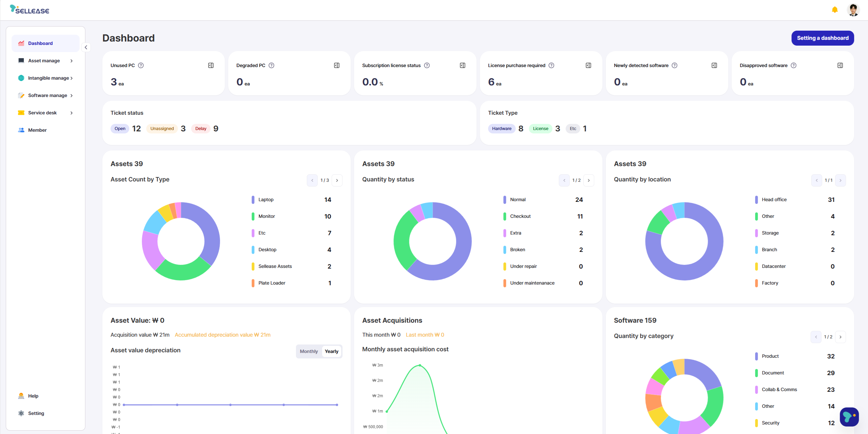Go to next page of Quantity by status
868x434 pixels.
click(589, 180)
